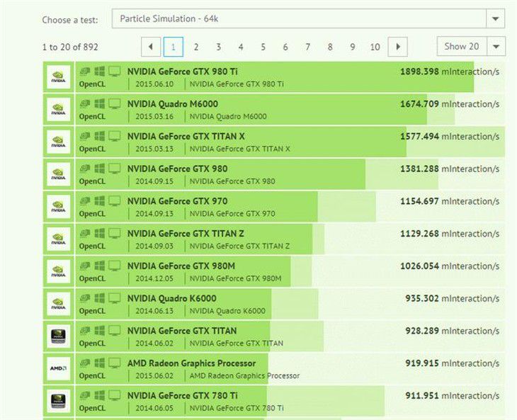Screen dimensions: 517x420
Task: Click Windows icon in GeForce GTX 980 row
Action: pos(99,168)
